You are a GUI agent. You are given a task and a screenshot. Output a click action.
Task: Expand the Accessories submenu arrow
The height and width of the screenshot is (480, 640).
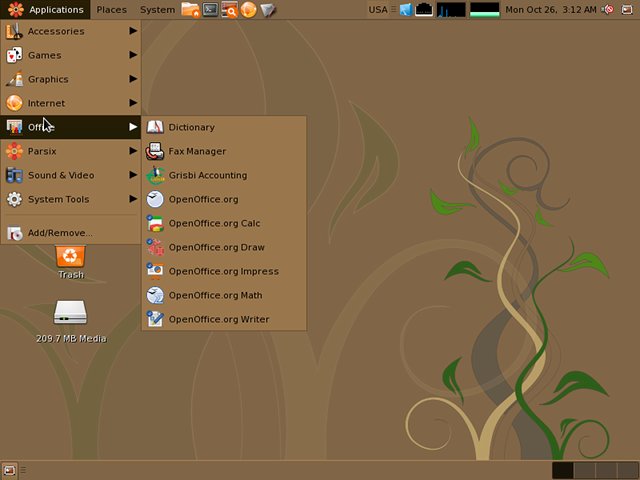pos(133,31)
